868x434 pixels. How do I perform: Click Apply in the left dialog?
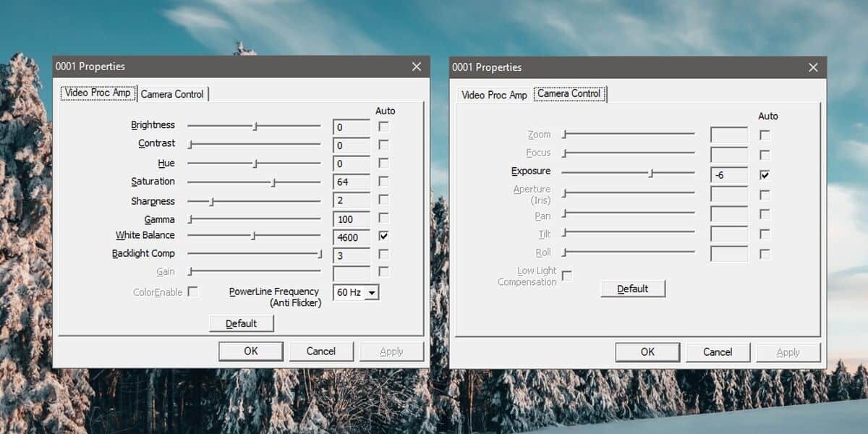pos(391,350)
